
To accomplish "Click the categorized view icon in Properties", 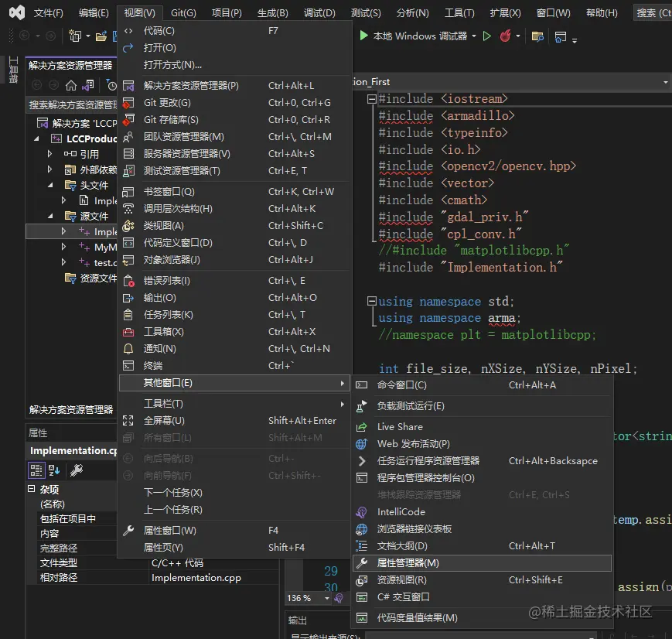I will pos(36,470).
